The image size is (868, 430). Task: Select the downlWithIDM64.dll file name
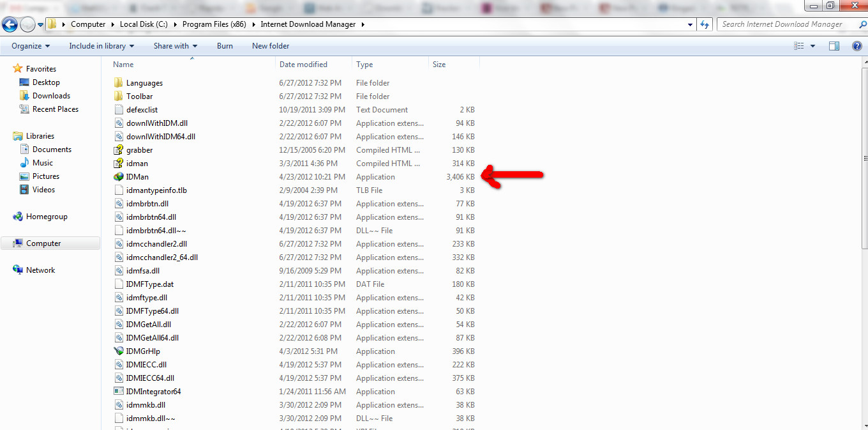click(x=161, y=137)
